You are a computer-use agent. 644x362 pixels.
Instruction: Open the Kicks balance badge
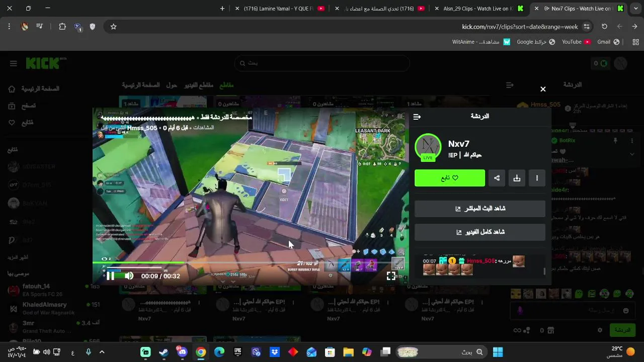[x=600, y=63]
